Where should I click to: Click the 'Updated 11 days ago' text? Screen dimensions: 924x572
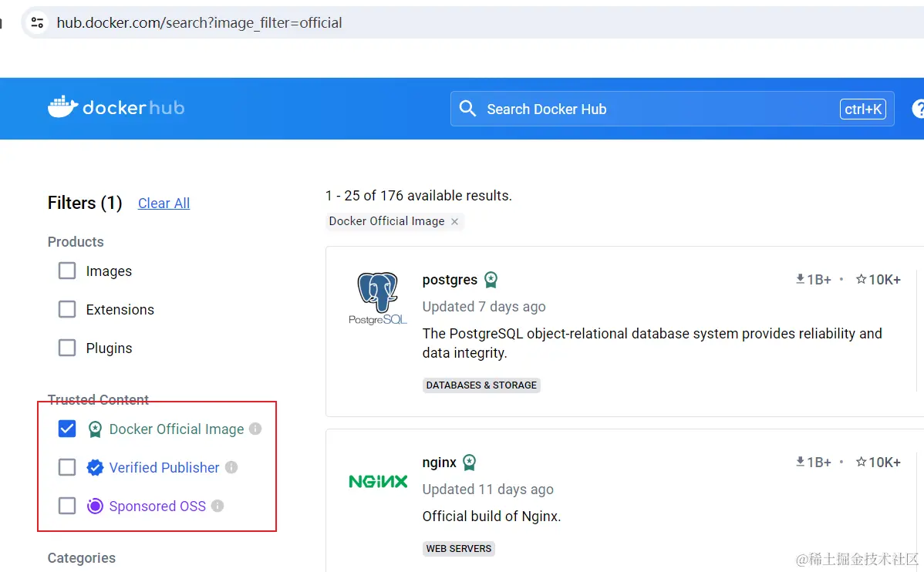(488, 490)
